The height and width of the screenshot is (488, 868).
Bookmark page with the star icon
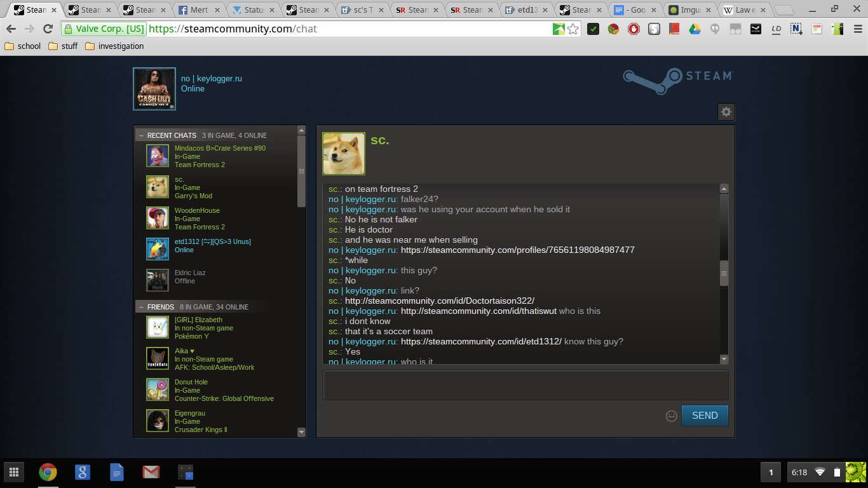[573, 29]
